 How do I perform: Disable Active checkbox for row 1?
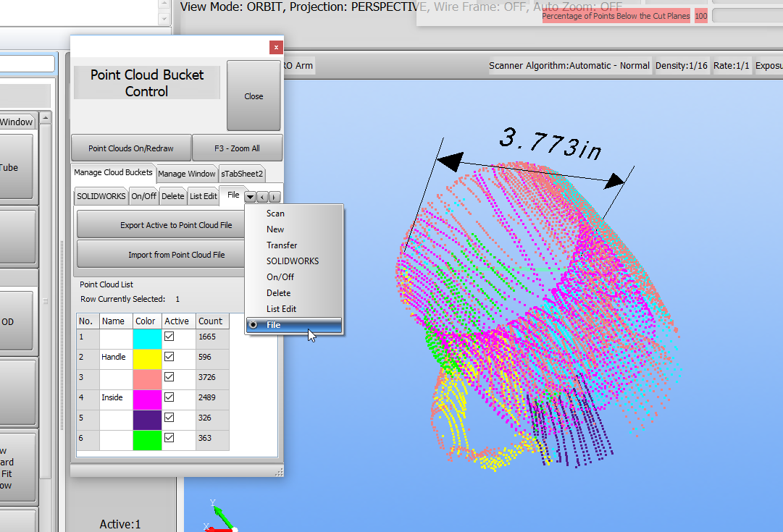pos(169,337)
